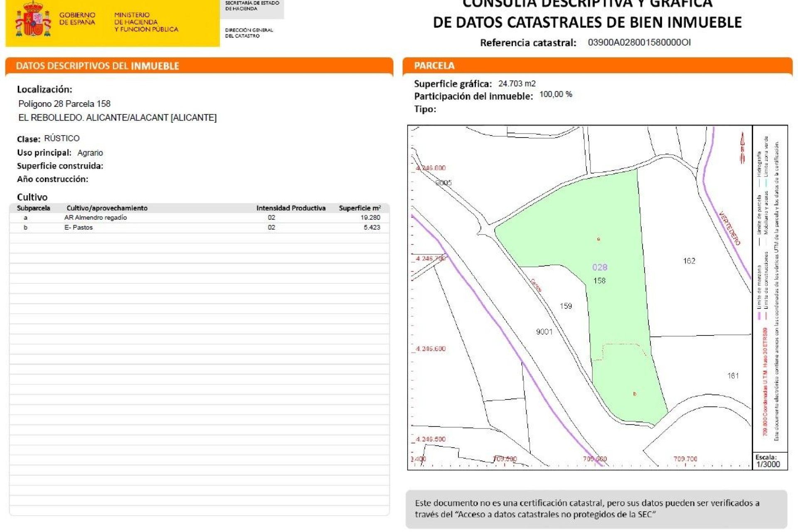798x532 pixels.
Task: Click surface value 5.423
Action: (x=372, y=227)
